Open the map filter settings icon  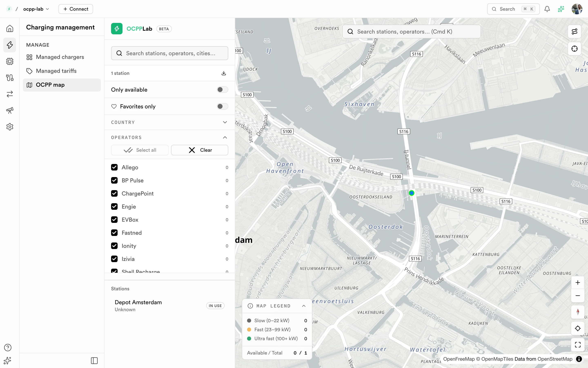click(574, 31)
